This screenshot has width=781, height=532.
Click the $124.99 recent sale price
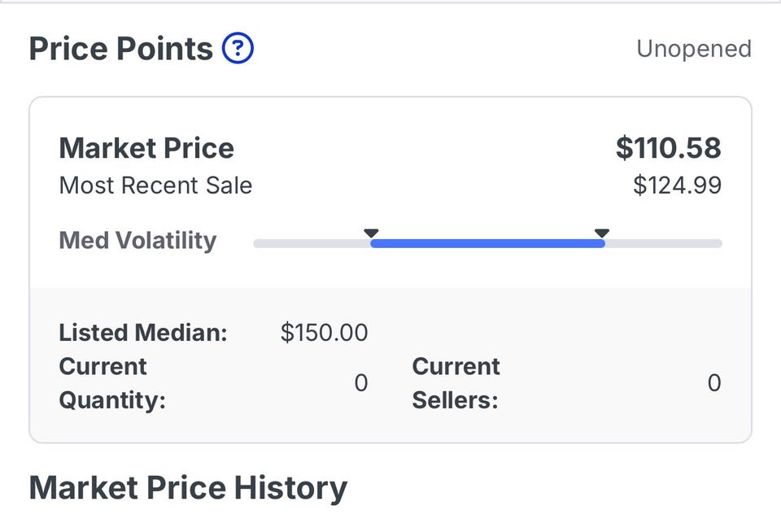click(677, 185)
